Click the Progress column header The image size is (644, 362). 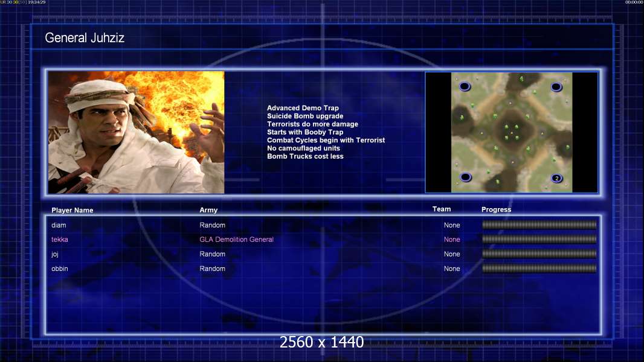coord(496,209)
